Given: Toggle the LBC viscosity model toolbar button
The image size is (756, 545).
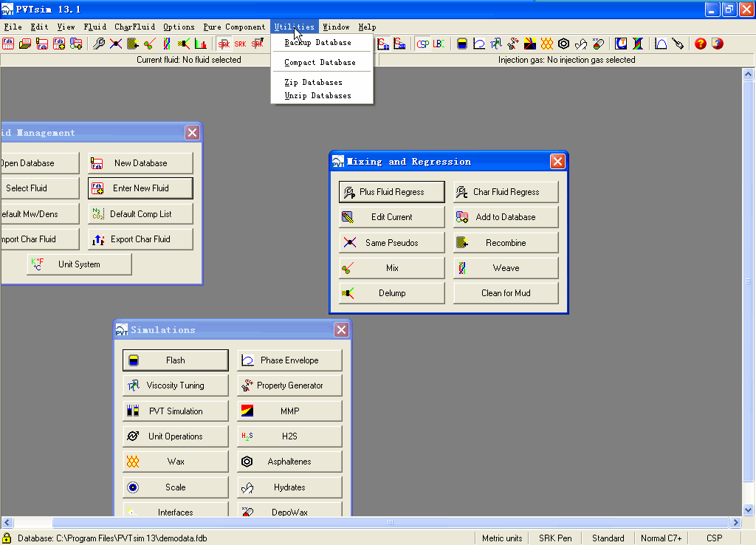Looking at the screenshot, I should (x=439, y=44).
